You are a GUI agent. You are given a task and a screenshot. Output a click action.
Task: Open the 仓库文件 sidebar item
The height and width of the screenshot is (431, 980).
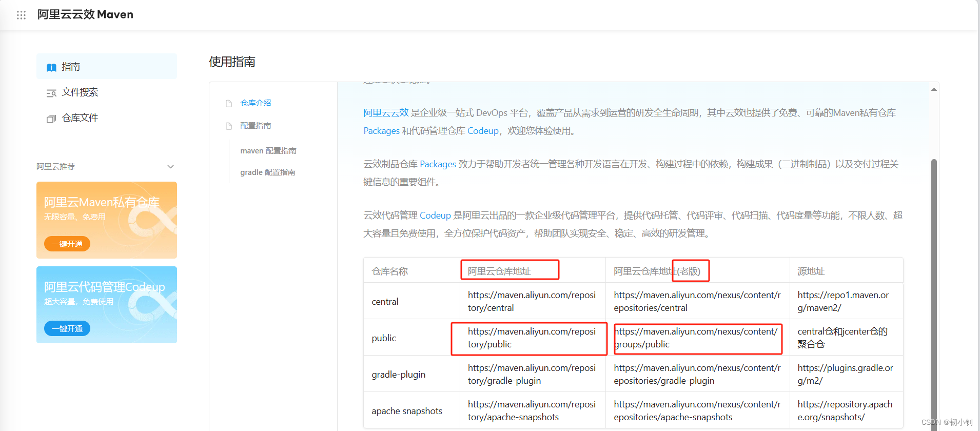[x=107, y=117]
